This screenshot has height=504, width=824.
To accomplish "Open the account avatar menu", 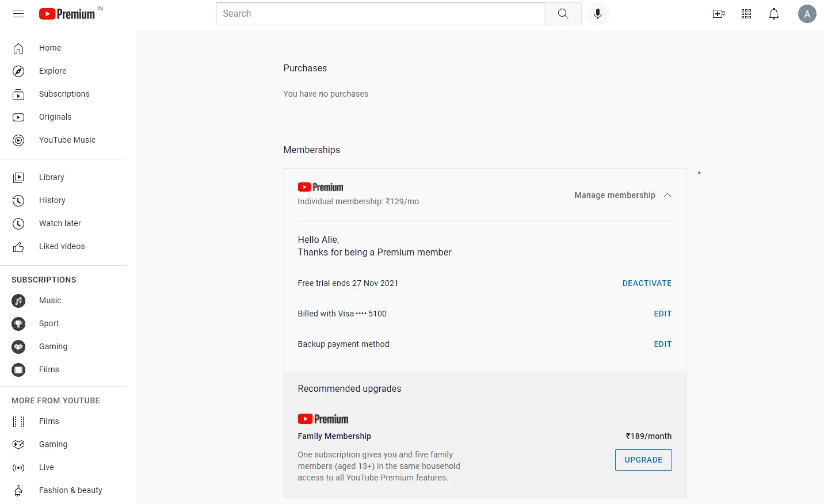I will pyautogui.click(x=807, y=14).
